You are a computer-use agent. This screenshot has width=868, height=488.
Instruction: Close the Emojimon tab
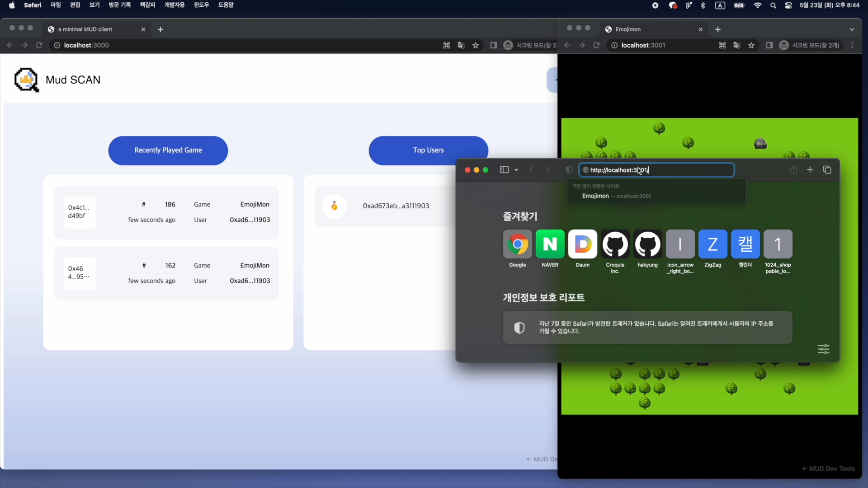(x=701, y=29)
